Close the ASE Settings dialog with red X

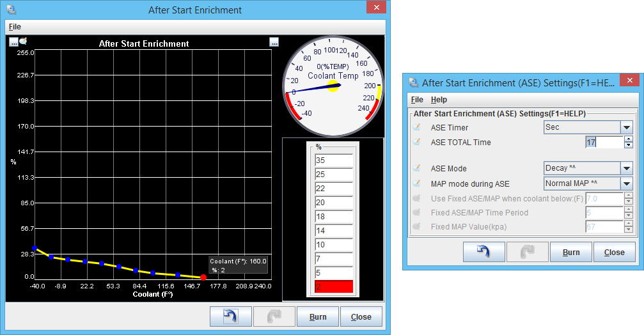pyautogui.click(x=629, y=80)
